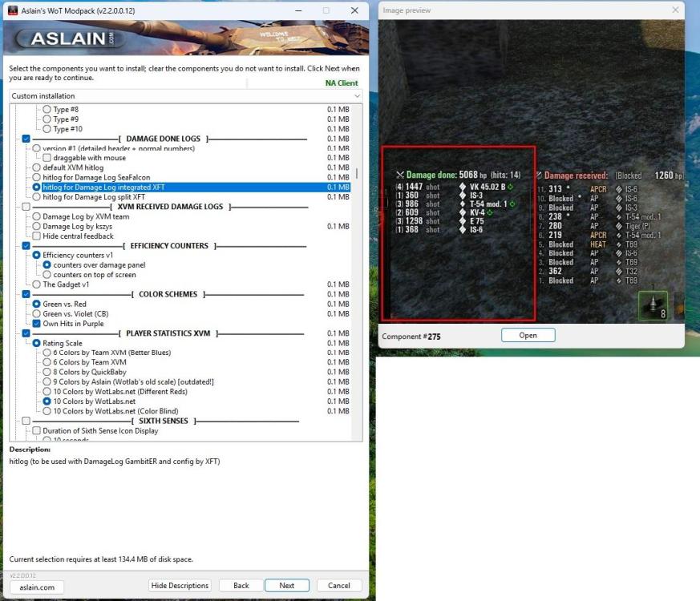The height and width of the screenshot is (601, 700).
Task: Click the ASLAIN logo in the banner
Action: 69,38
